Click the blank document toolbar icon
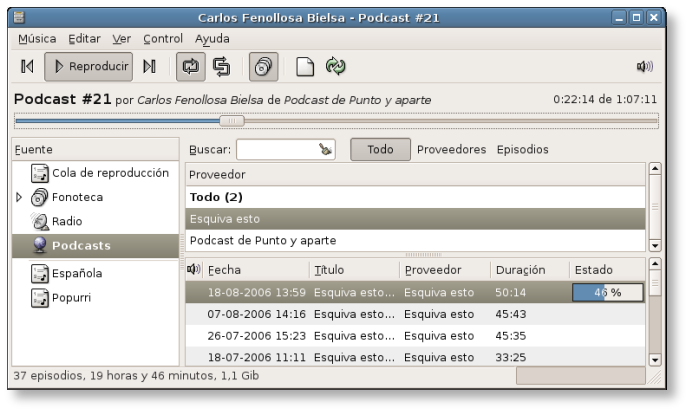Screen dimensions: 690x413 (305, 67)
